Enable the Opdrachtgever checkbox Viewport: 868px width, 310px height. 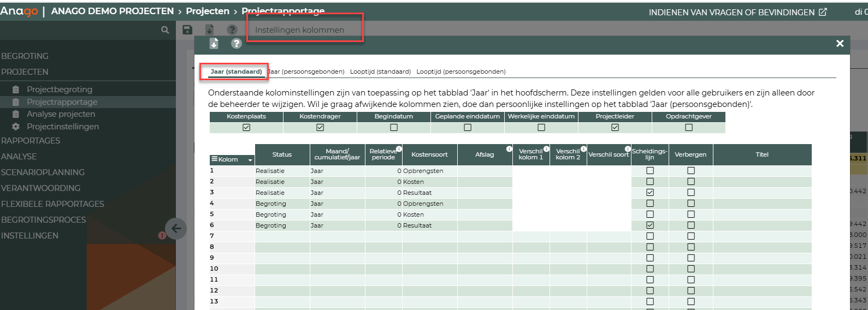(x=689, y=127)
